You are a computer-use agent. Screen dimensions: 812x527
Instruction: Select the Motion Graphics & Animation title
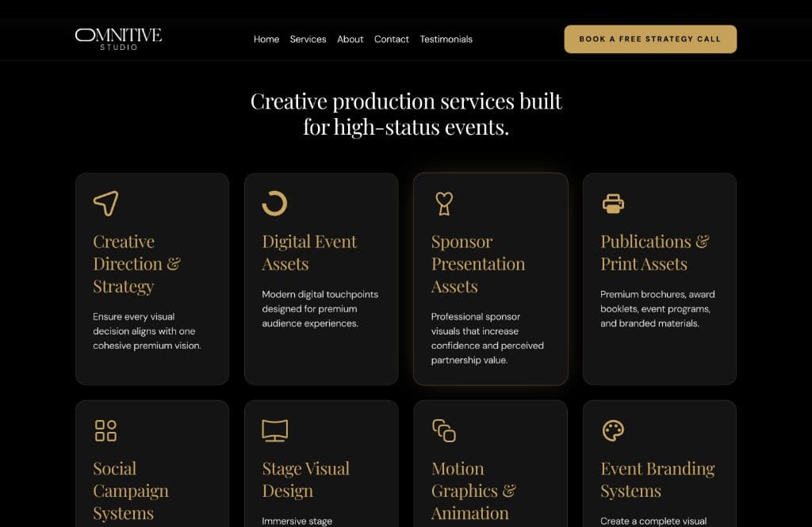[473, 491]
